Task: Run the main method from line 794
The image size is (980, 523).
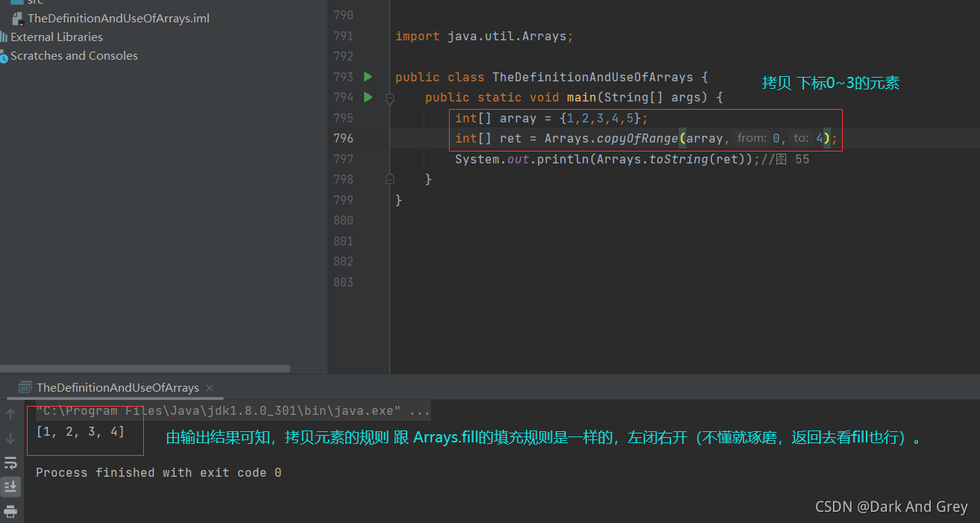Action: [x=368, y=97]
